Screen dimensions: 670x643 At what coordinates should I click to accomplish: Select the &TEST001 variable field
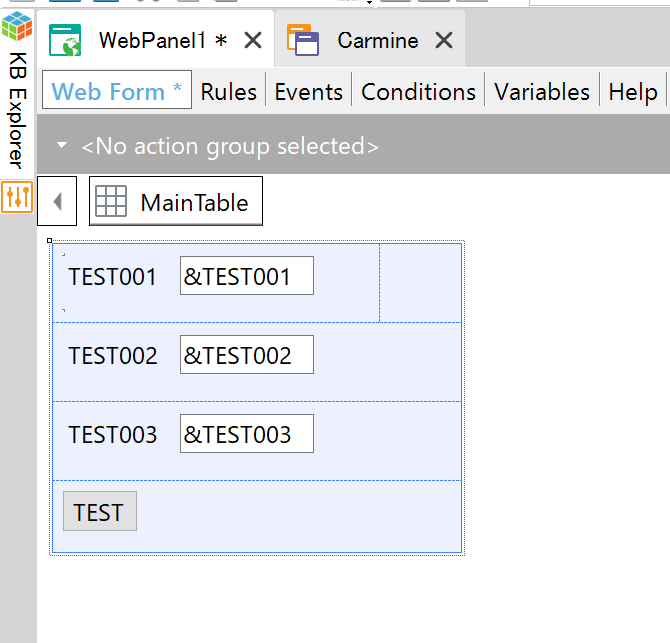point(247,276)
